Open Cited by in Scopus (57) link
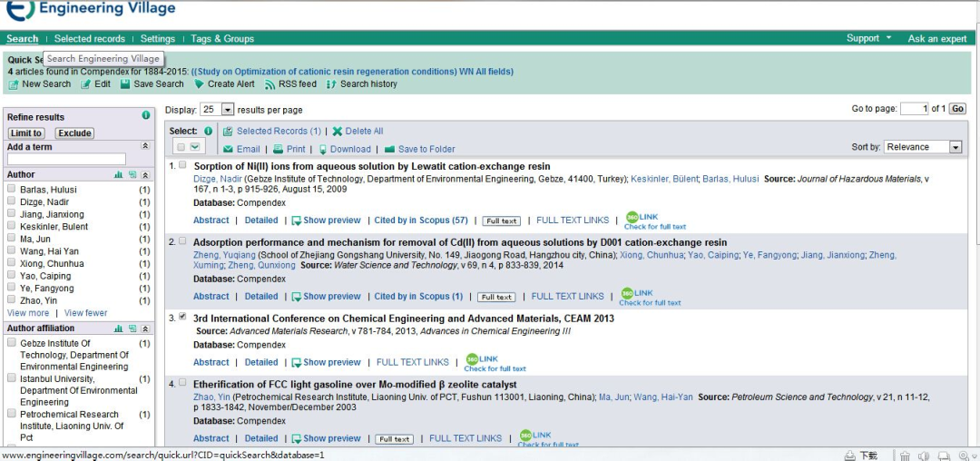980x461 pixels. tap(421, 220)
